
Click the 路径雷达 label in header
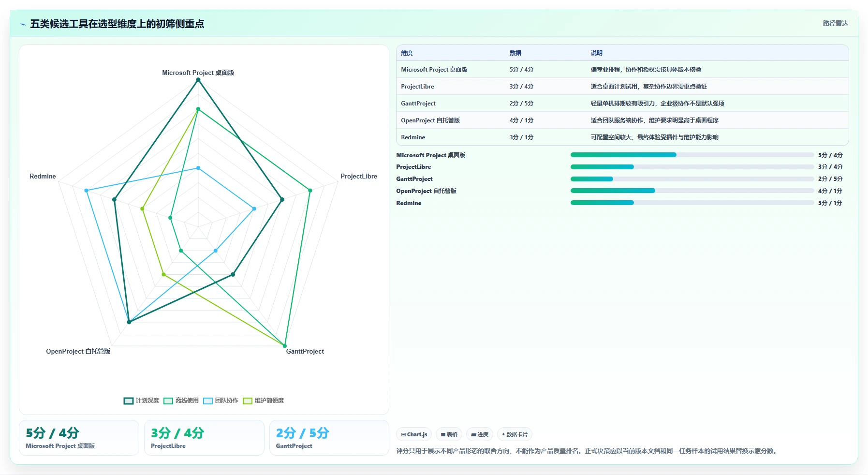tap(835, 23)
